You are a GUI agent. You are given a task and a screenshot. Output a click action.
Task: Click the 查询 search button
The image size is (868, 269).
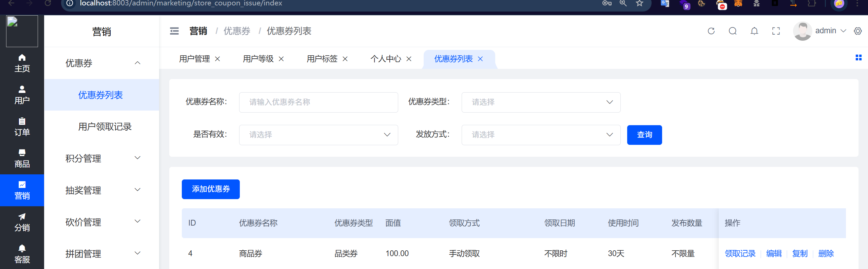tap(644, 135)
